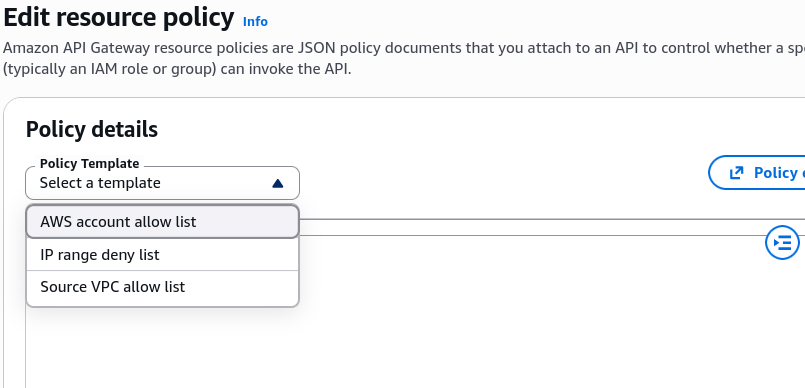Click the Policy details heading
The height and width of the screenshot is (388, 805).
(x=92, y=129)
